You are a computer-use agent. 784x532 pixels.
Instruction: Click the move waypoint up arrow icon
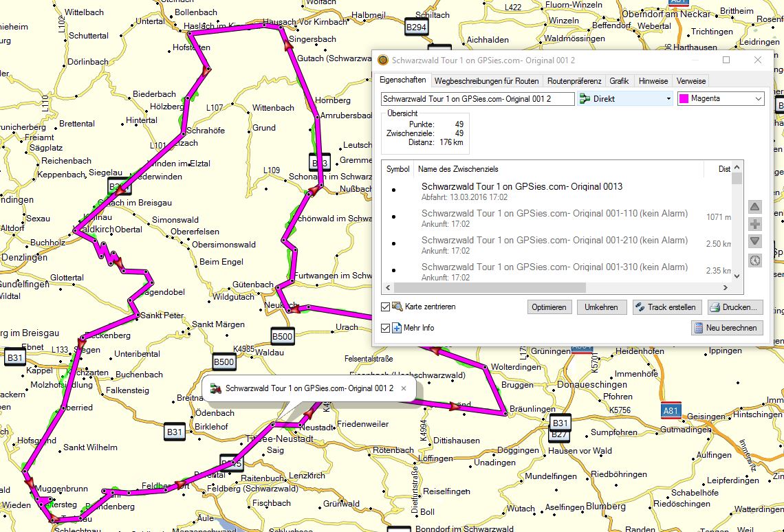pos(754,207)
